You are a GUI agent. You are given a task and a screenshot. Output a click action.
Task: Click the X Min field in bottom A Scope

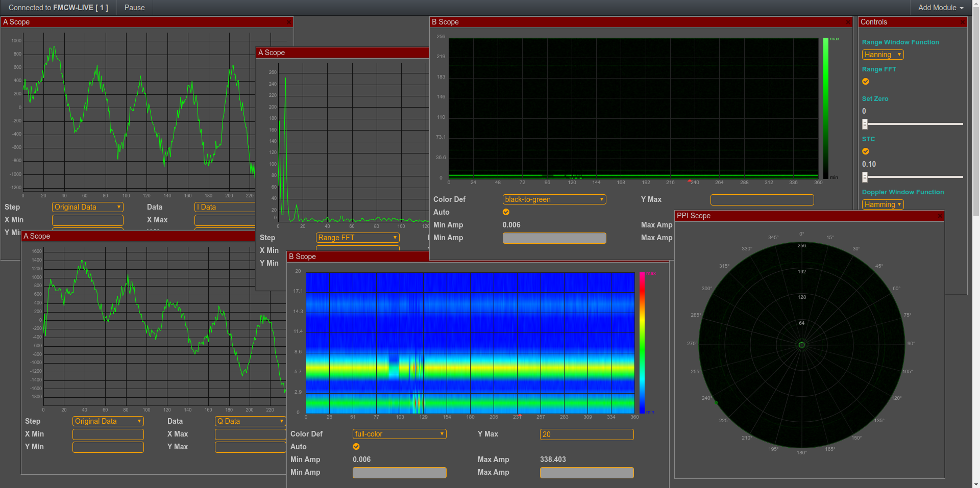[x=108, y=434]
